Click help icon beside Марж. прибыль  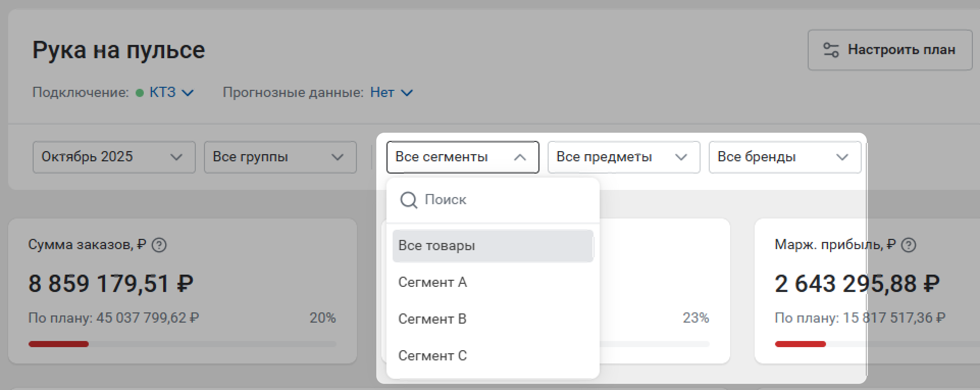pyautogui.click(x=908, y=246)
